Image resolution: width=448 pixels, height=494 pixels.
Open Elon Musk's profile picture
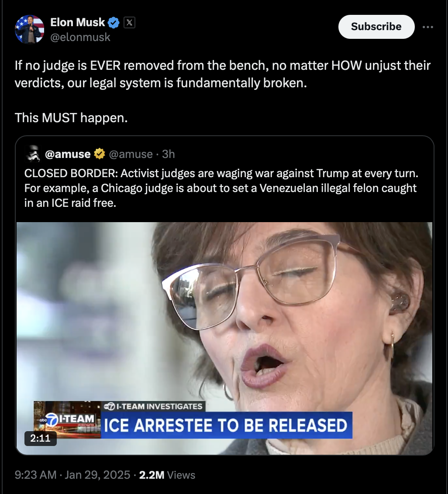29,29
